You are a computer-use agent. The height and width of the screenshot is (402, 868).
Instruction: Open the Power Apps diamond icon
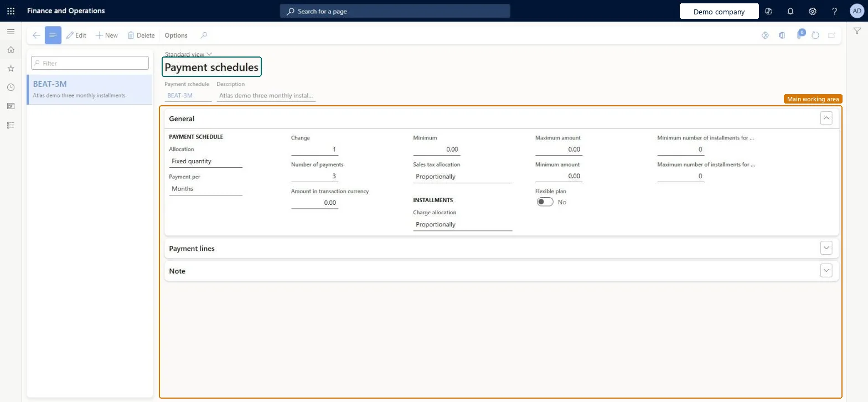[766, 35]
